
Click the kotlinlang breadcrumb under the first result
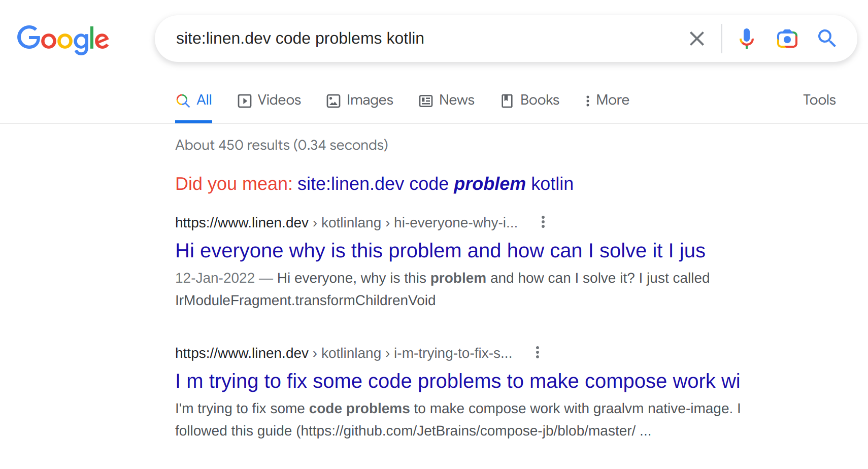pyautogui.click(x=351, y=222)
